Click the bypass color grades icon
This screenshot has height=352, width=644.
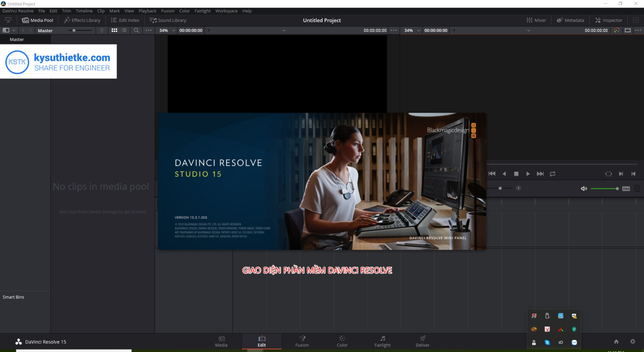click(616, 30)
